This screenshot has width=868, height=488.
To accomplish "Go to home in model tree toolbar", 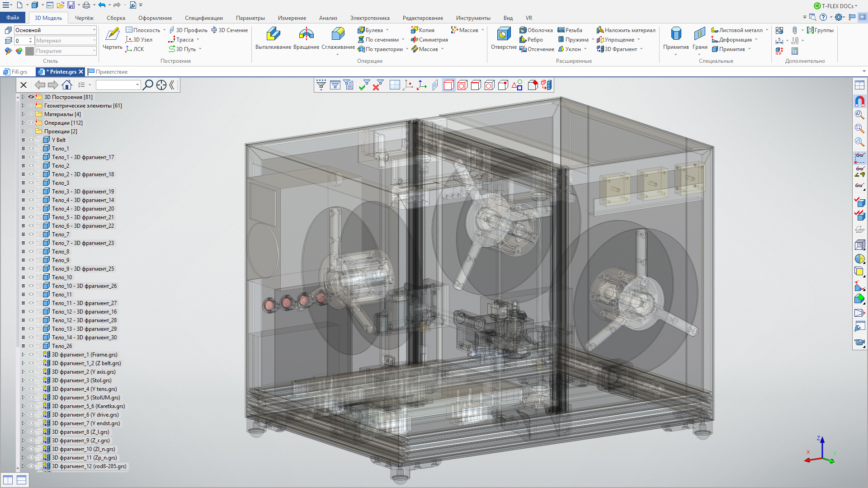I will coord(67,85).
